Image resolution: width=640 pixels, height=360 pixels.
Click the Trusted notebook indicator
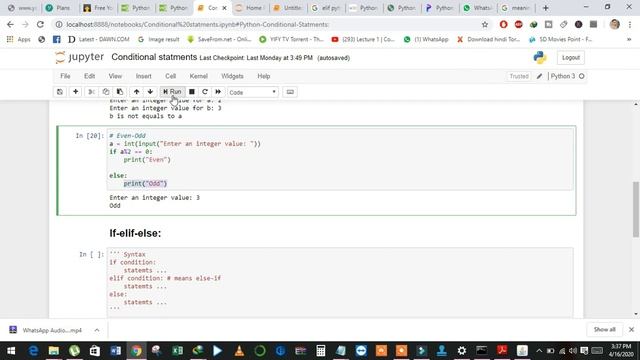(x=519, y=76)
